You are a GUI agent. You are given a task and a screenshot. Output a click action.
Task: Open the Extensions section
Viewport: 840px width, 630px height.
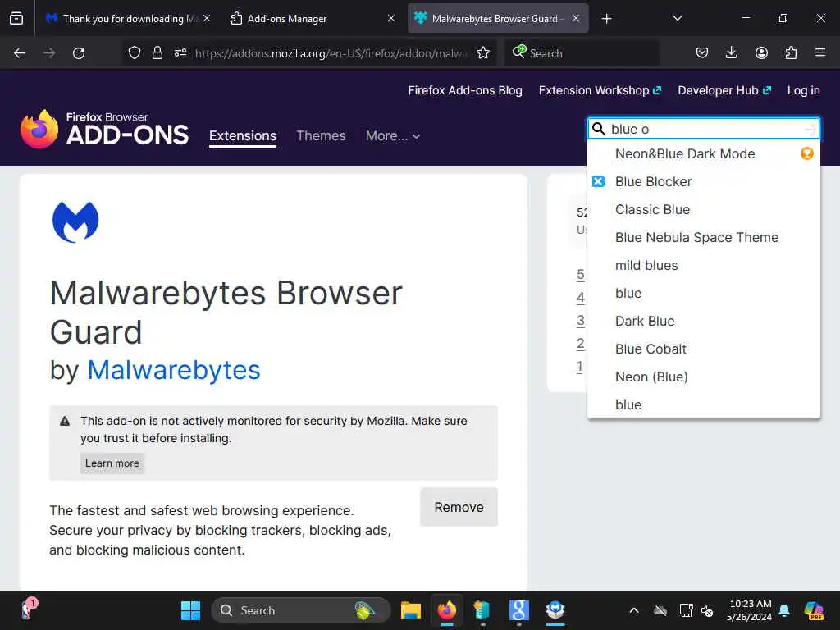click(x=243, y=136)
